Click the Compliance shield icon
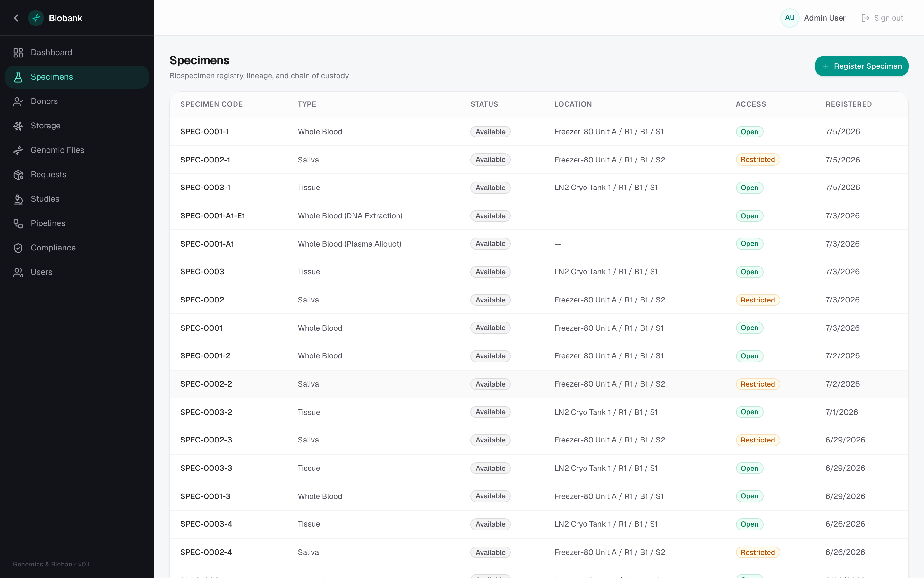The image size is (924, 578). 18,248
